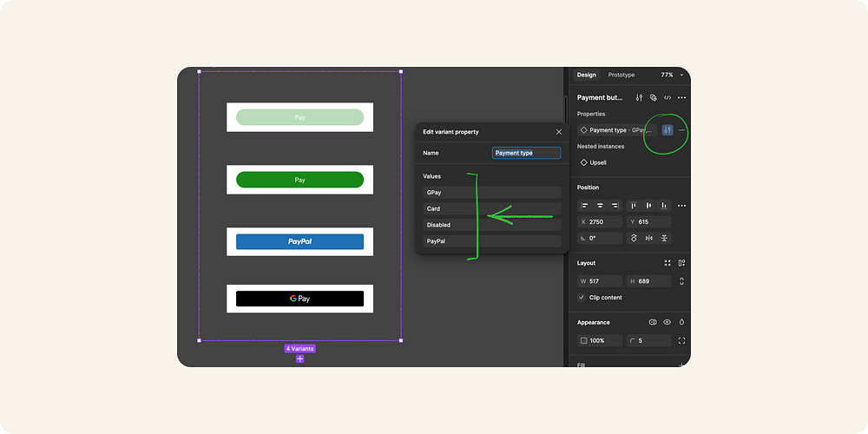Select the GPay value field
868x434 pixels.
click(491, 193)
